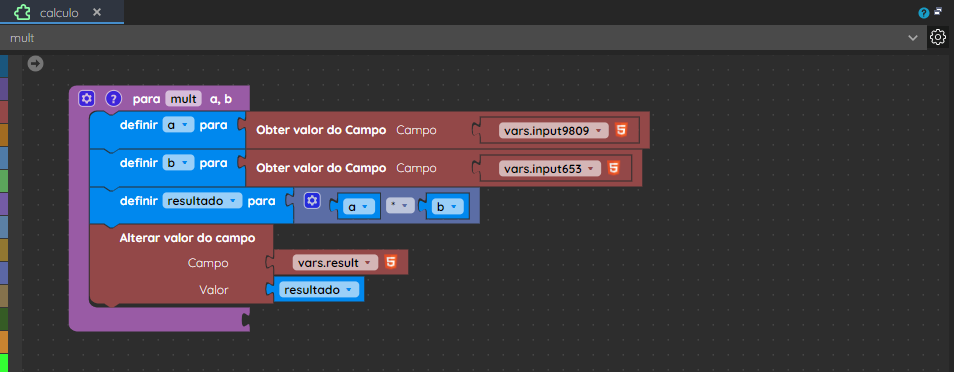This screenshot has height=372, width=954.
Task: Change the * operator dropdown
Action: click(x=400, y=206)
